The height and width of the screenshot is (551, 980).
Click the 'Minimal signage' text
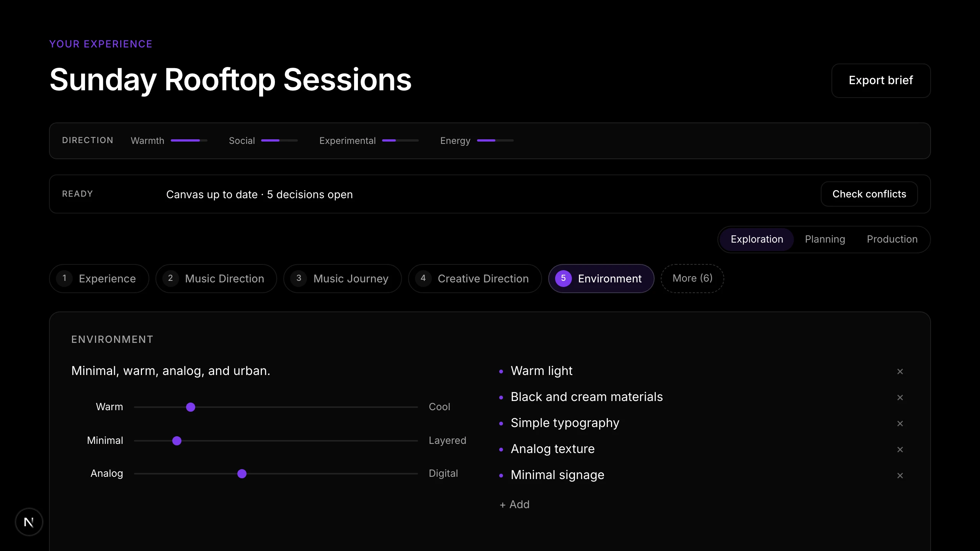coord(558,475)
